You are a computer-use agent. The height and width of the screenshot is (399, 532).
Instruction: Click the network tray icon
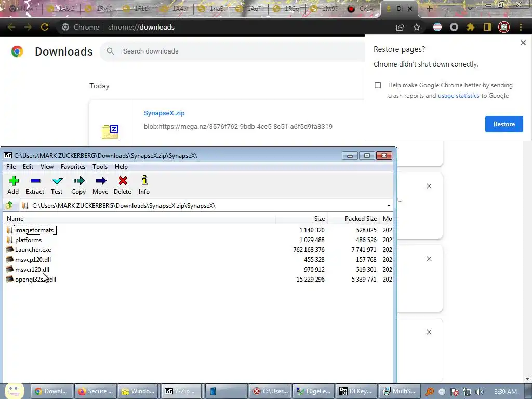click(x=467, y=392)
